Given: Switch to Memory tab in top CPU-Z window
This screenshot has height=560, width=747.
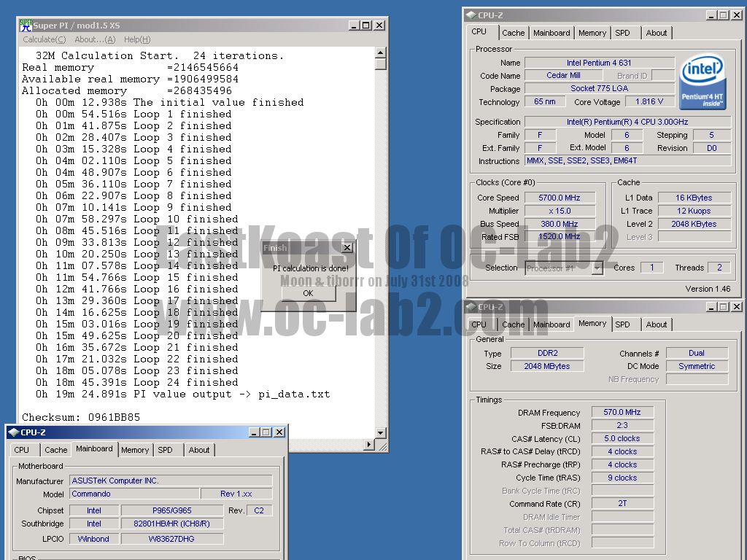Looking at the screenshot, I should (592, 33).
